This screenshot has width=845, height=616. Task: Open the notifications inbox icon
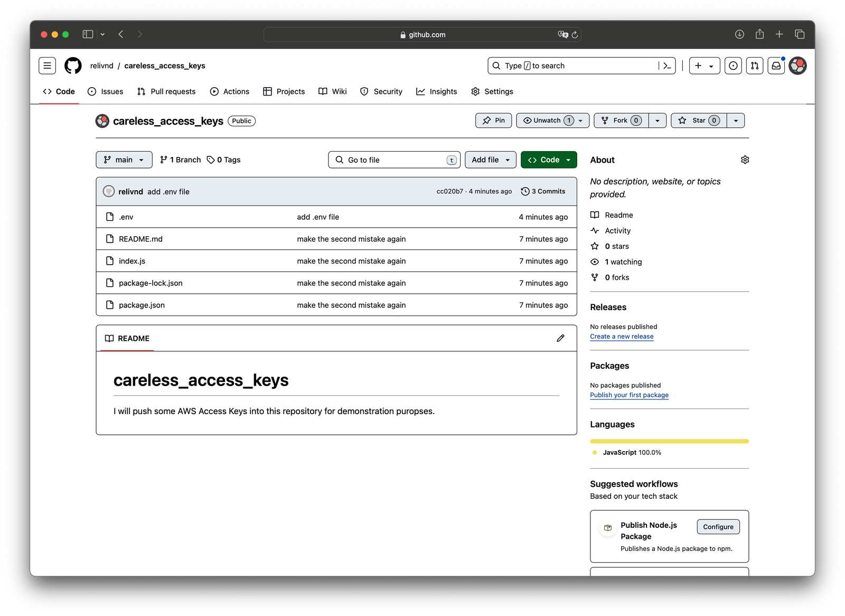click(776, 66)
